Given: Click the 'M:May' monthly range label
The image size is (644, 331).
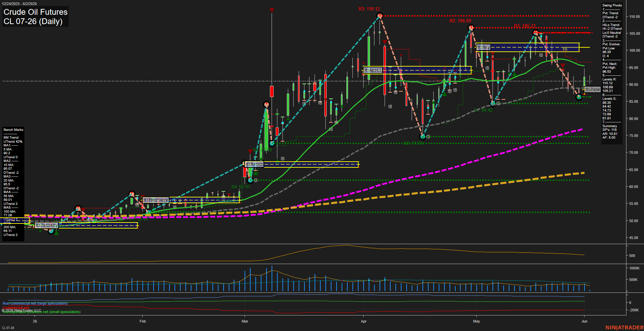Looking at the screenshot, I should pyautogui.click(x=483, y=47).
